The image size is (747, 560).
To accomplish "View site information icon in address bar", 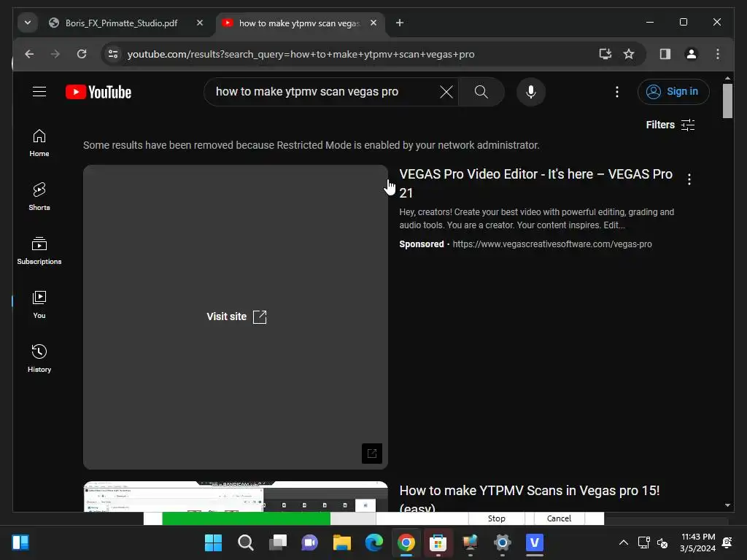I will [113, 54].
